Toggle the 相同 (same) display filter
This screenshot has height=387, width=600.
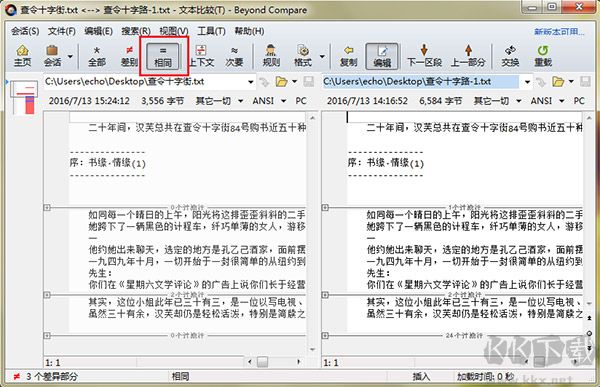163,56
